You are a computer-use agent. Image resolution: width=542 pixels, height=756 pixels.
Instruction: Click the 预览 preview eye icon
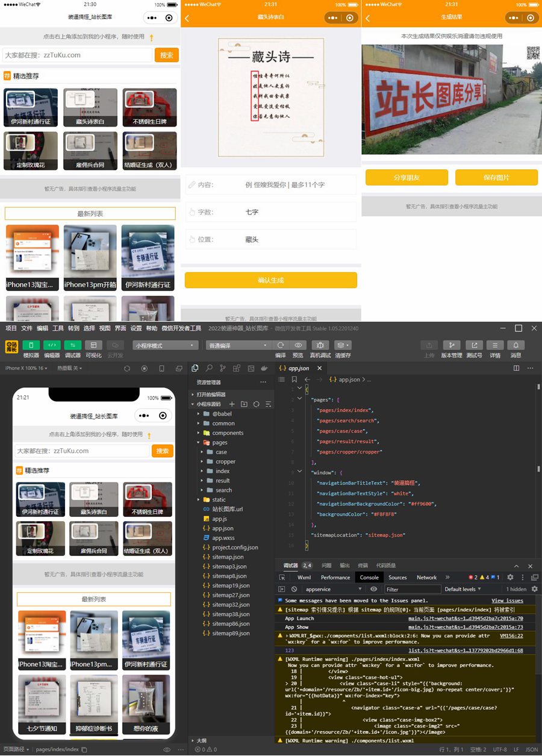point(298,345)
